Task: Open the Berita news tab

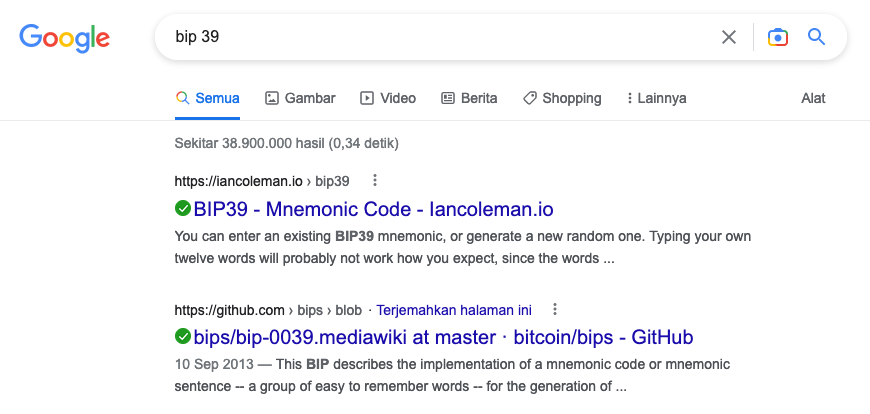Action: [469, 98]
